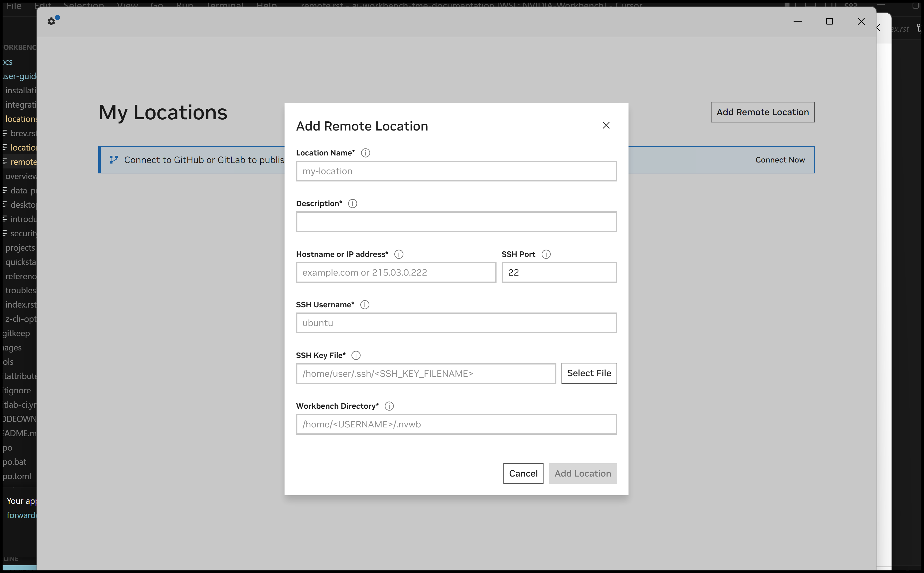This screenshot has height=573, width=924.
Task: Show info tooltip for Workbench Directory
Action: [x=389, y=406]
